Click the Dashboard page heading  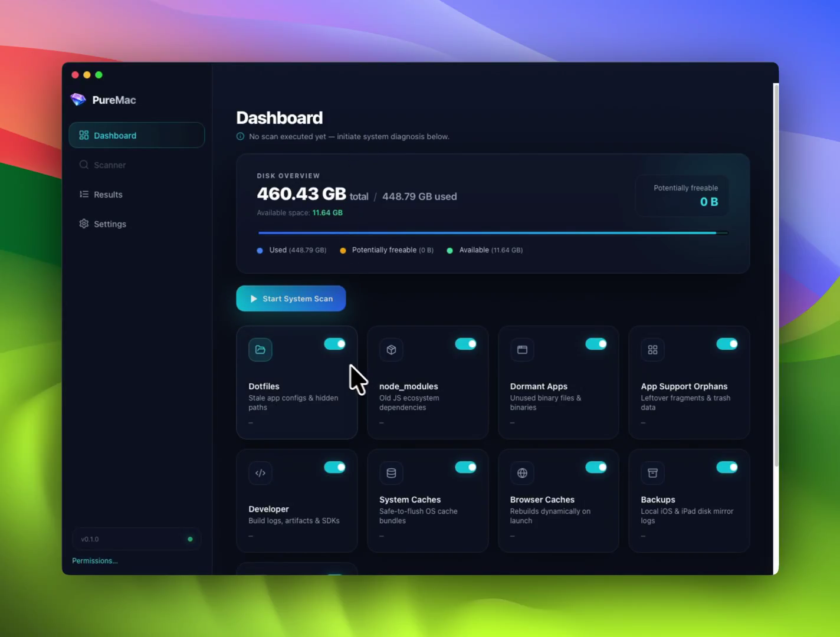(x=280, y=118)
